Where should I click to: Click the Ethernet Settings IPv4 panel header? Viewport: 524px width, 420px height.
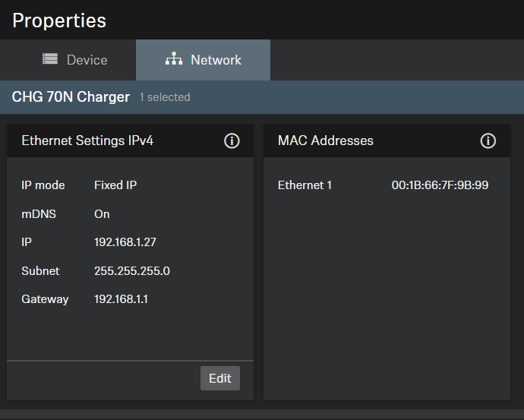click(x=87, y=141)
